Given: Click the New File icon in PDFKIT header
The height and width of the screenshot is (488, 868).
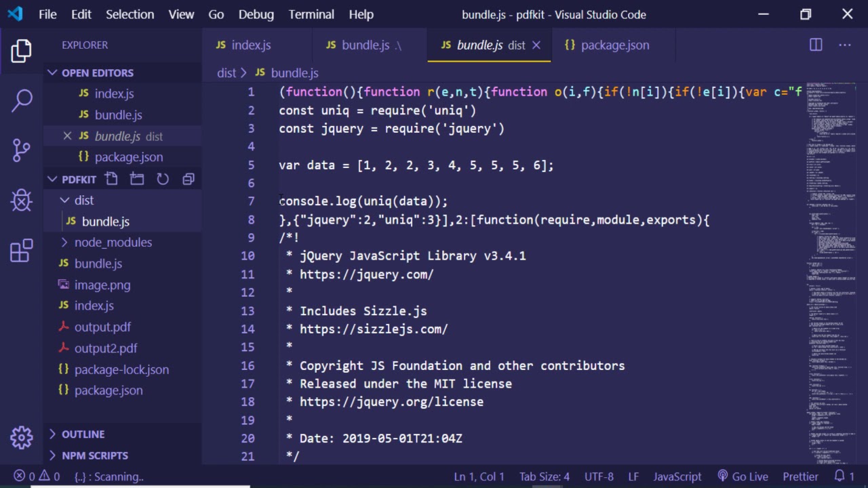Looking at the screenshot, I should (x=111, y=179).
